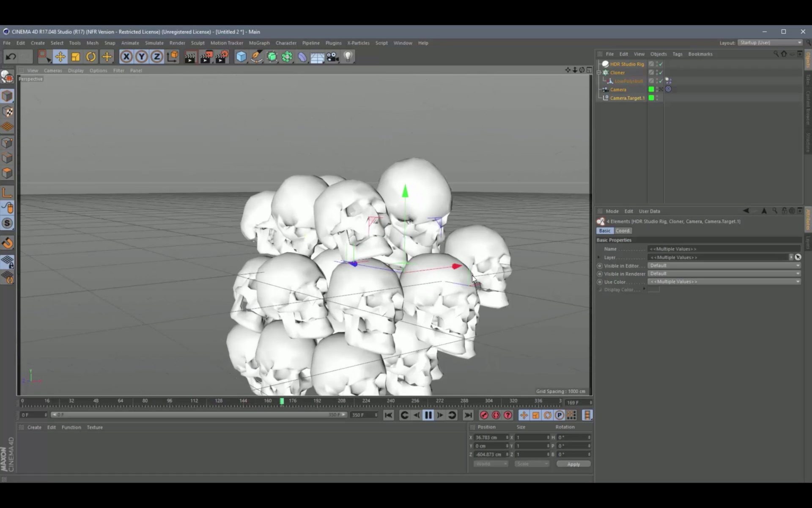Viewport: 812px width, 508px height.
Task: Click the Floor environment icon
Action: coord(317,57)
